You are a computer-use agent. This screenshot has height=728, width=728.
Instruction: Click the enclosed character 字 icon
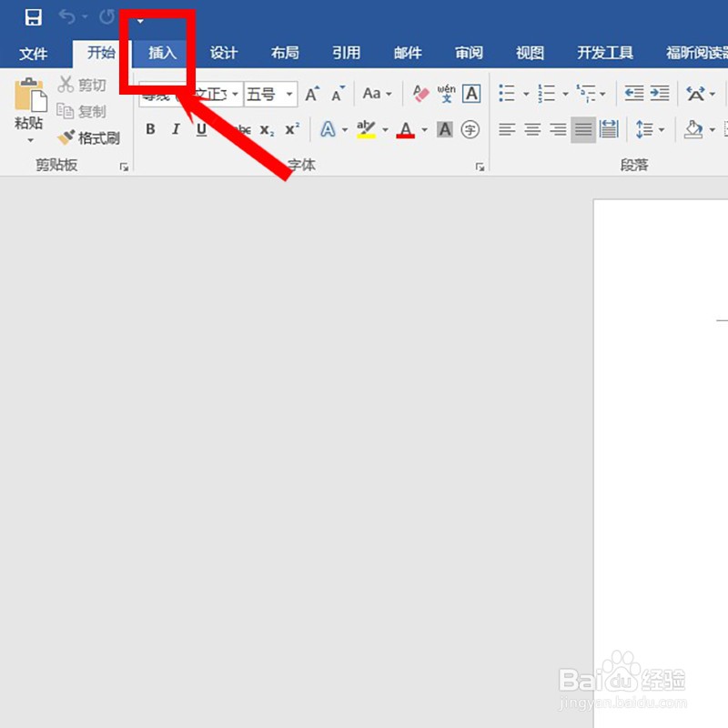pos(470,129)
